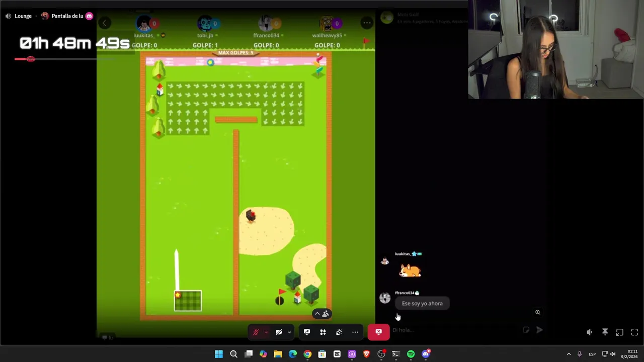
Task: Click ESP keyboard language indicator
Action: tap(592, 354)
